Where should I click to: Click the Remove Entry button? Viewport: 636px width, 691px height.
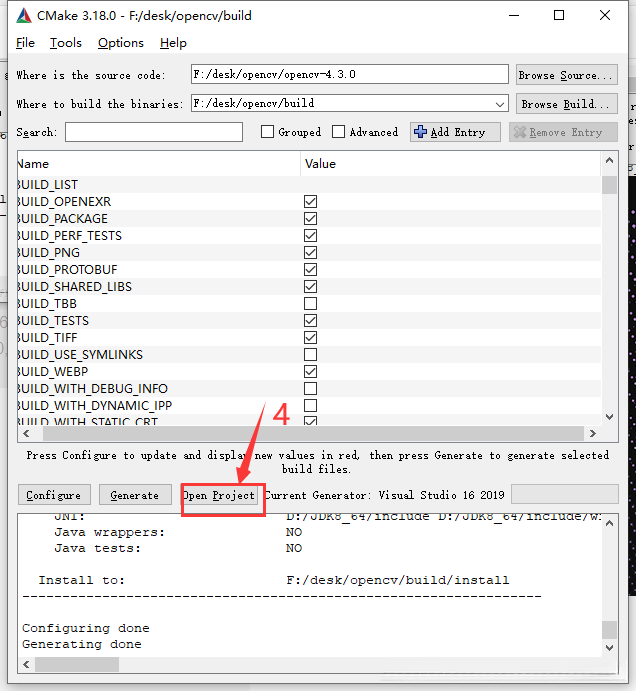point(563,132)
